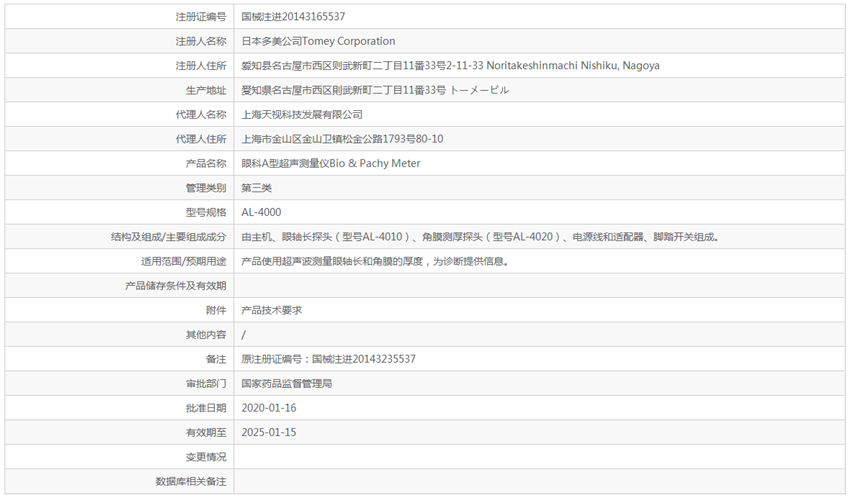The height and width of the screenshot is (497, 850).
Task: Click the 代理人住所 label
Action: pyautogui.click(x=201, y=139)
